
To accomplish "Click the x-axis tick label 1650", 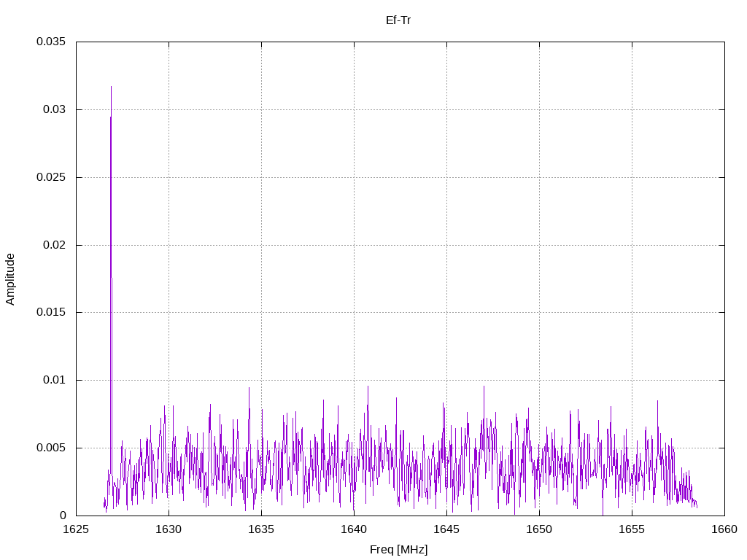I will tap(539, 529).
